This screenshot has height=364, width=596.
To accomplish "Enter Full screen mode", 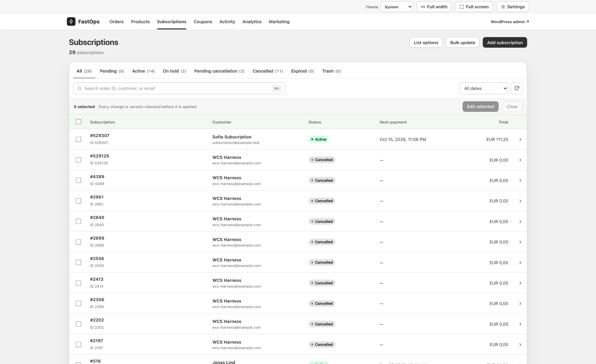I will click(474, 7).
